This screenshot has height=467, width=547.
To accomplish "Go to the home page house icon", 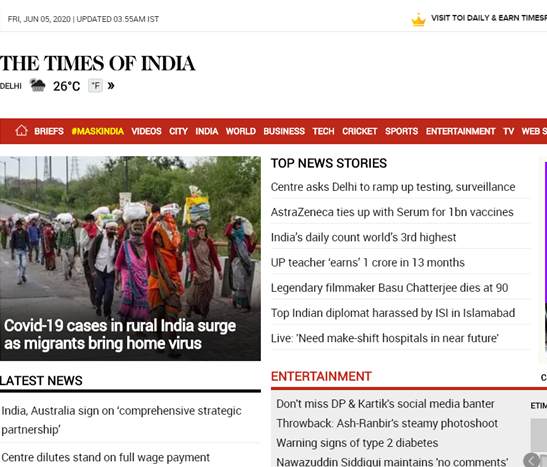I will [21, 131].
